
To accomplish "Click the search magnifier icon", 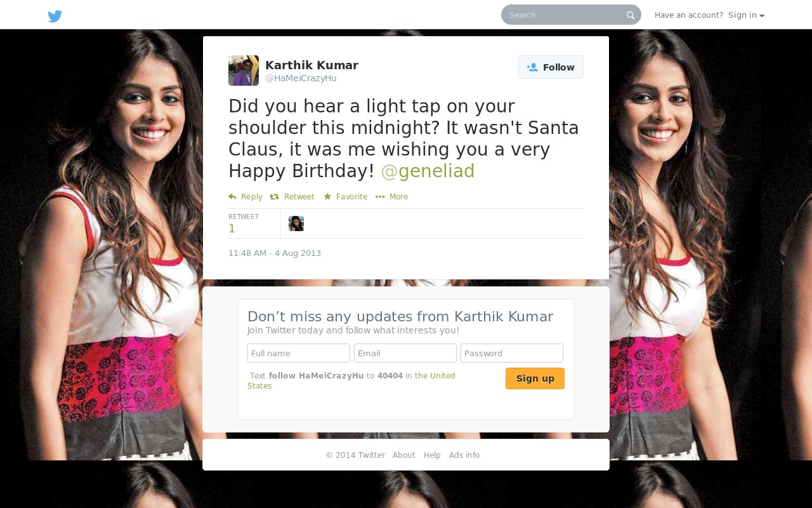I will click(x=631, y=15).
